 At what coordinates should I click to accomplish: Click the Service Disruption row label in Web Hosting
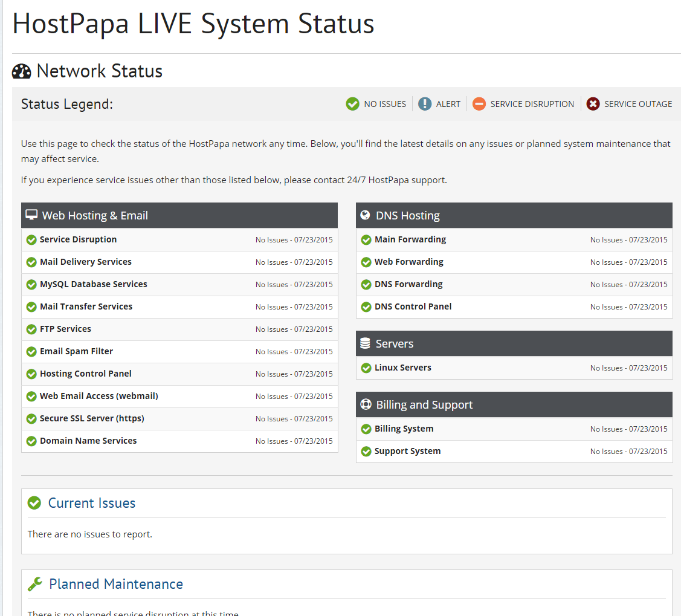click(x=78, y=239)
